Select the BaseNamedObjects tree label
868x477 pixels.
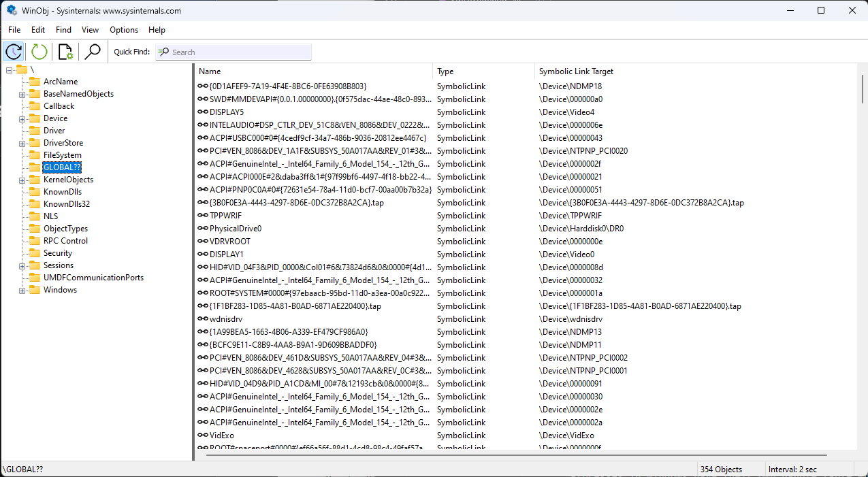click(x=78, y=94)
